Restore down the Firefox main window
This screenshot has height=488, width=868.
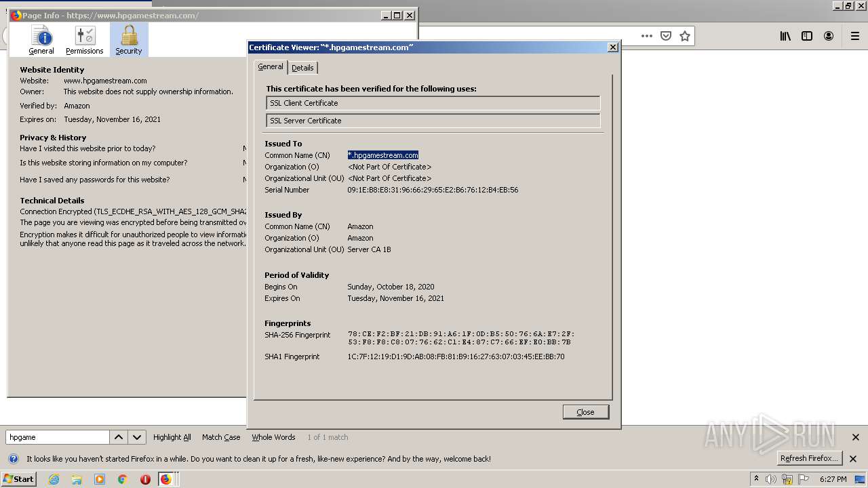click(848, 5)
